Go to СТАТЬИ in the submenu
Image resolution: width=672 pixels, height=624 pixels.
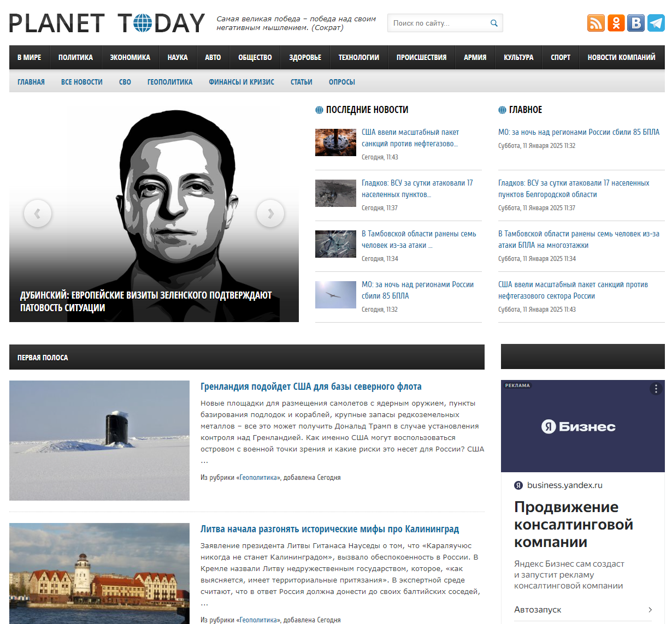click(302, 82)
